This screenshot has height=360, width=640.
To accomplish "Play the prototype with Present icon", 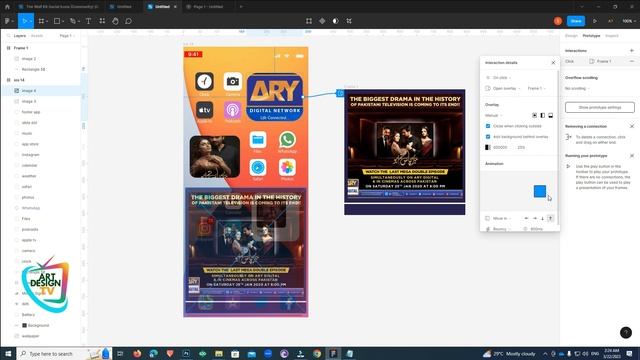I will point(595,21).
